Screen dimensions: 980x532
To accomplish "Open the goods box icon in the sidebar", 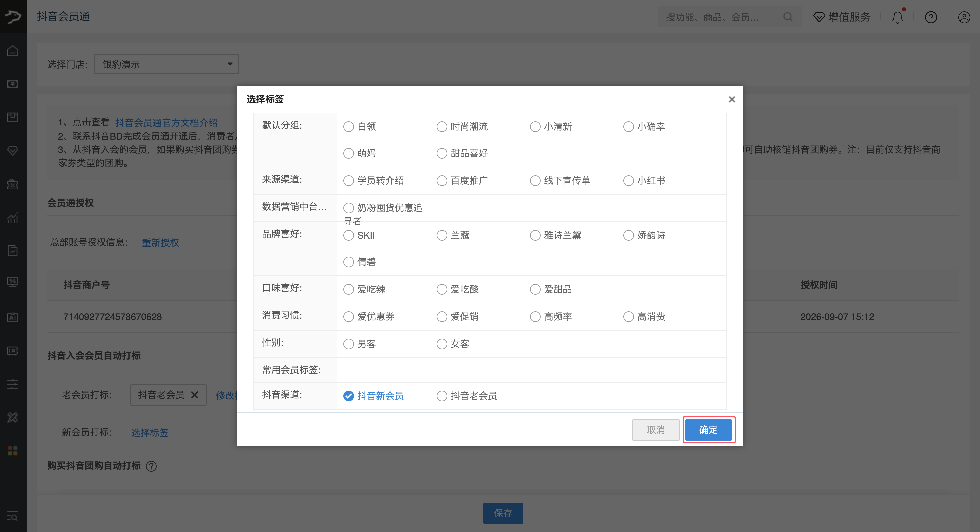I will 13,117.
